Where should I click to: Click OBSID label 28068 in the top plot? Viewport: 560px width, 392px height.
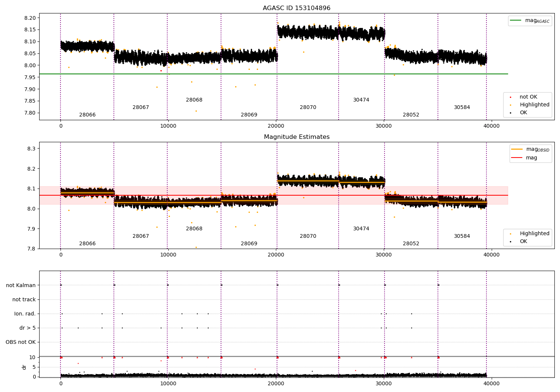coord(194,100)
